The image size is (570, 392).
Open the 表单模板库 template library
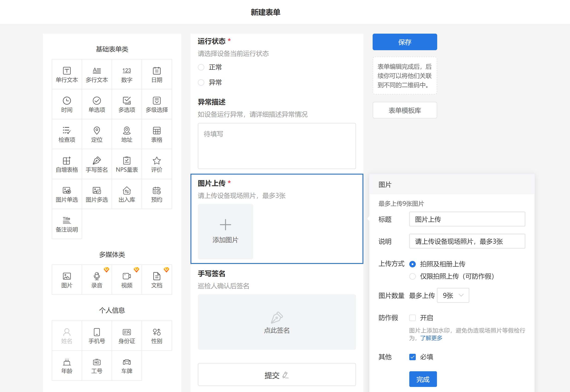[404, 110]
